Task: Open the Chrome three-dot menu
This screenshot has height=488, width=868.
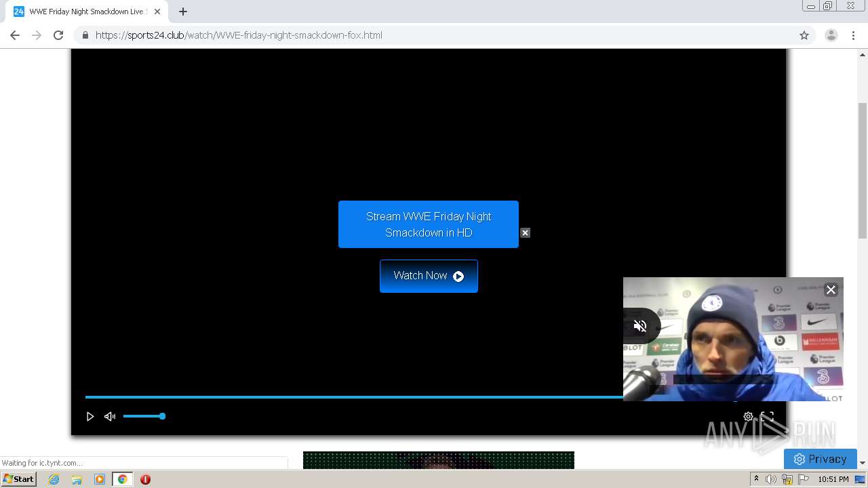Action: 854,35
